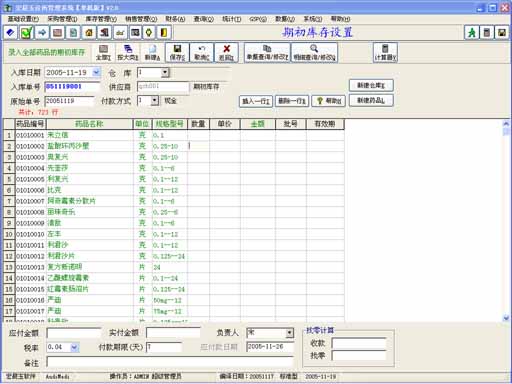This screenshot has width=512, height=384.
Task: Click the 删除一行 delete row button
Action: (x=292, y=101)
